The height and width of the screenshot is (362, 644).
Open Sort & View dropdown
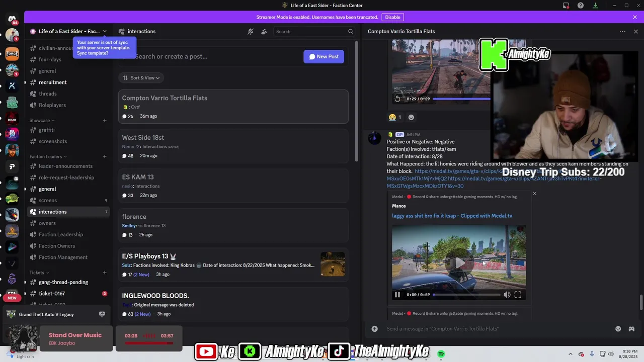pos(141,78)
